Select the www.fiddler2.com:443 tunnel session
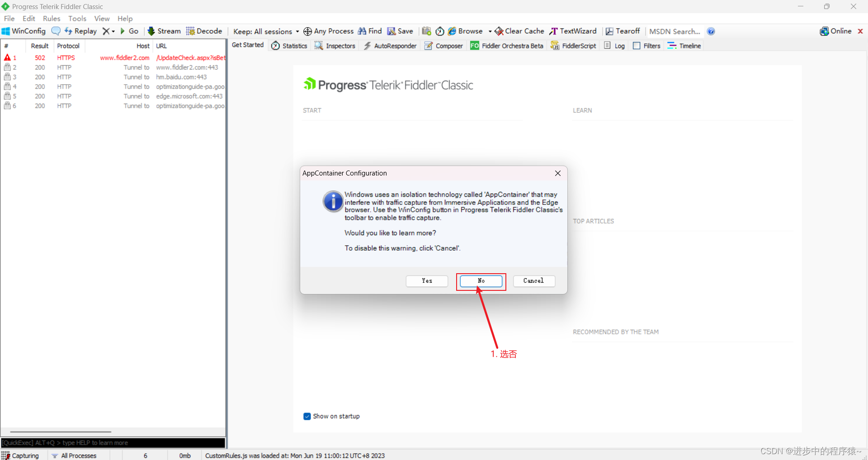The width and height of the screenshot is (868, 460). pos(113,67)
